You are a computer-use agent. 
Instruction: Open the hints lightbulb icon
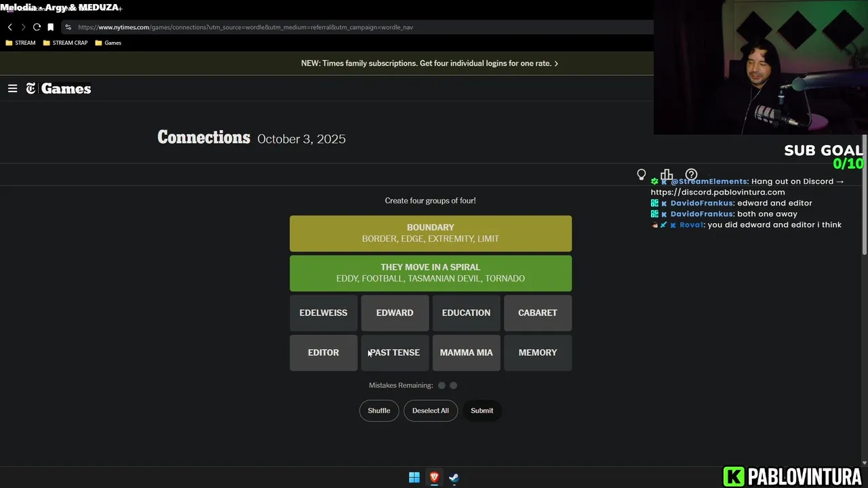coord(642,175)
